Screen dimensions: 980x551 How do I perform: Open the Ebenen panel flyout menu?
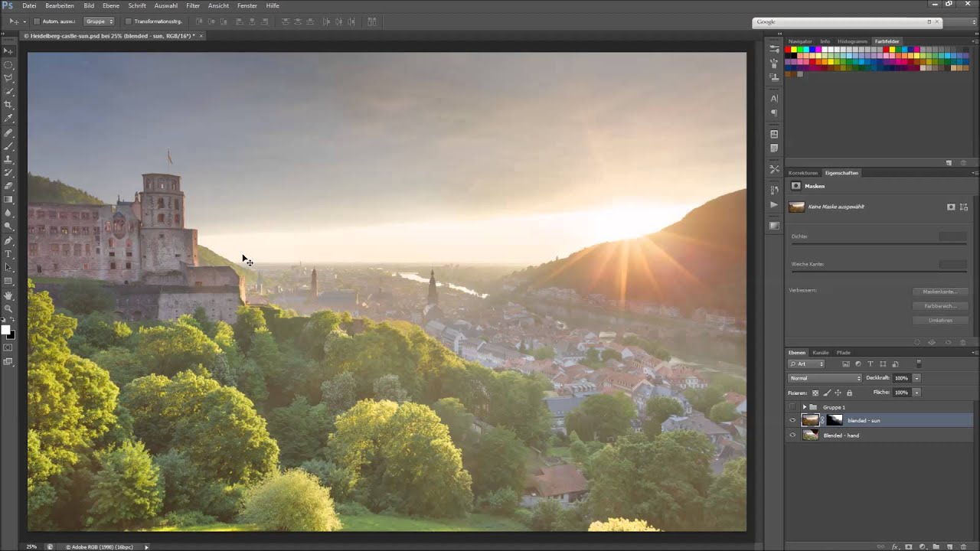(x=975, y=353)
